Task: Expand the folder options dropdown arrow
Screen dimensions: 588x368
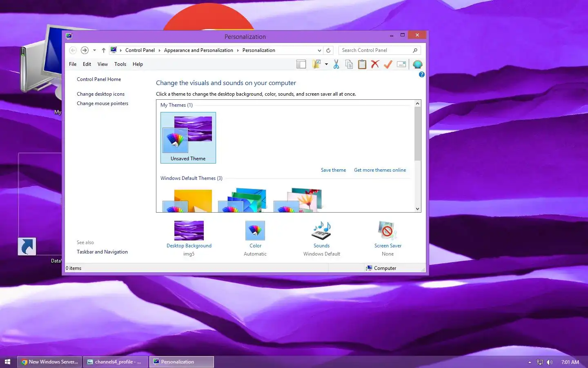Action: pyautogui.click(x=326, y=64)
